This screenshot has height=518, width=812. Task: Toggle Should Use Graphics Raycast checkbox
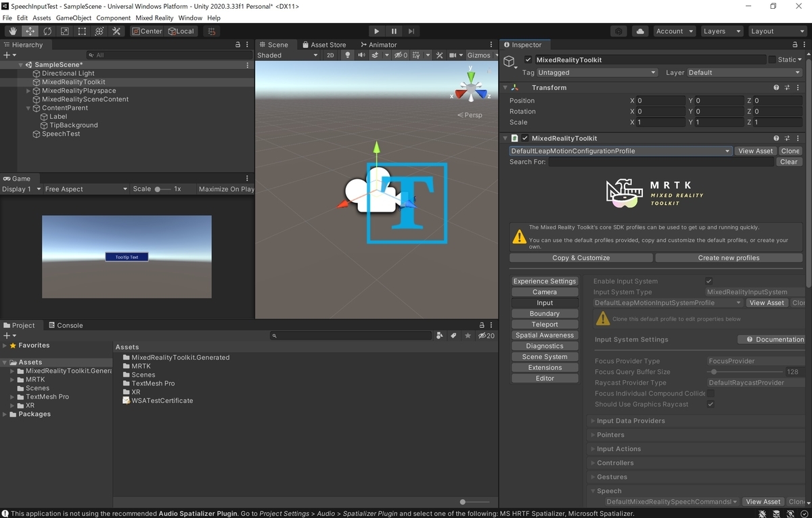click(x=710, y=404)
